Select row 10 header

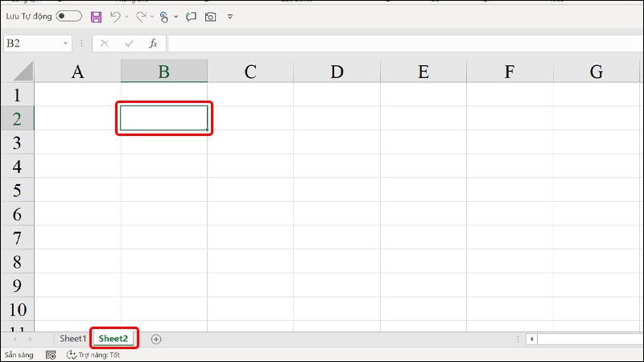(17, 309)
